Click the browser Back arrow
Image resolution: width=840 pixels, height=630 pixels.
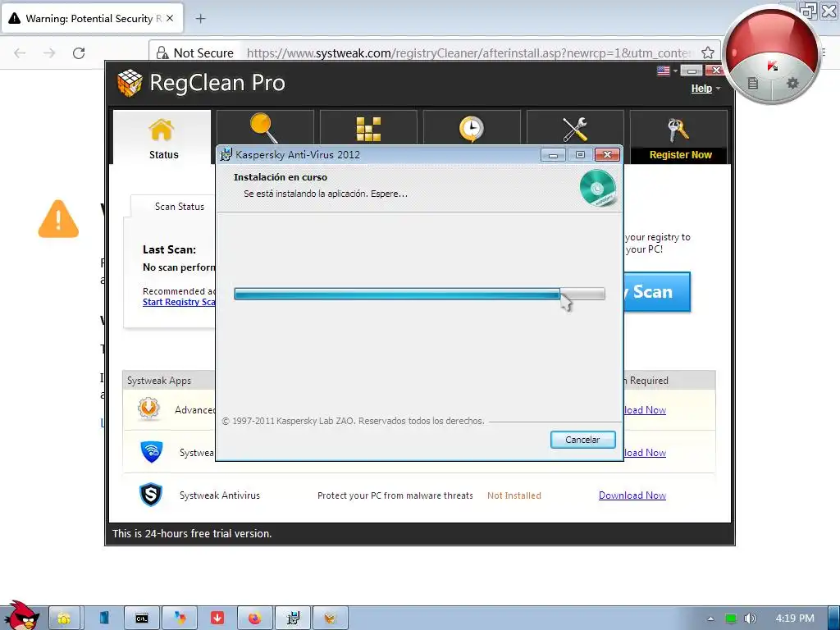20,52
